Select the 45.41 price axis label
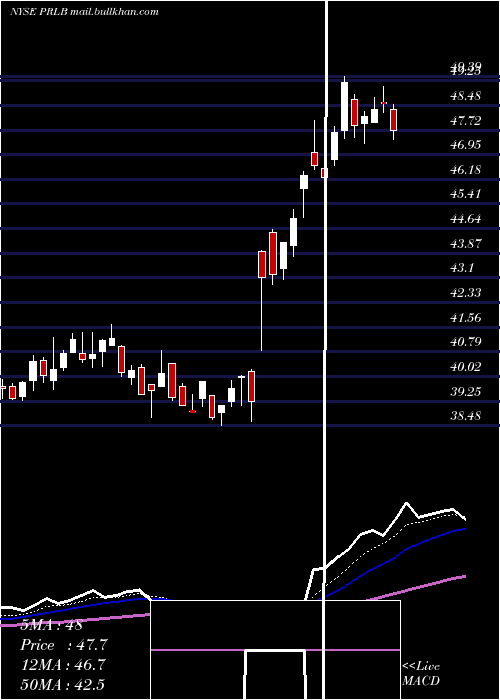This screenshot has height=700, width=500. (x=465, y=194)
